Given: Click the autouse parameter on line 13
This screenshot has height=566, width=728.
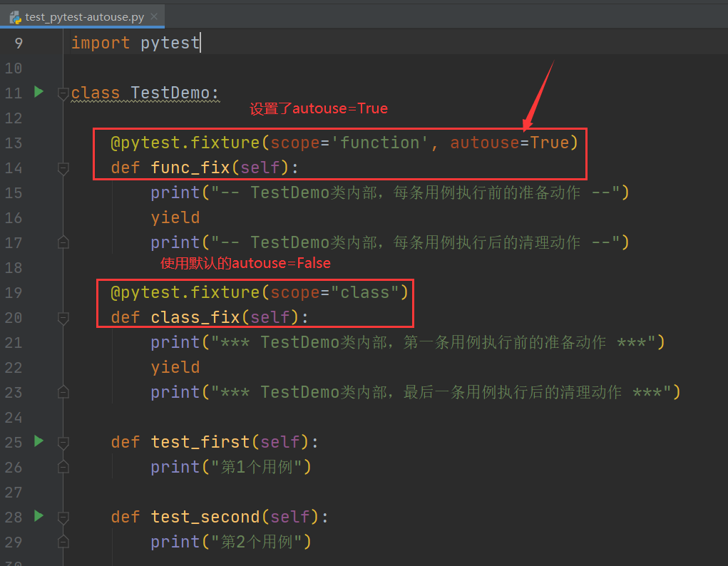Looking at the screenshot, I should 484,143.
